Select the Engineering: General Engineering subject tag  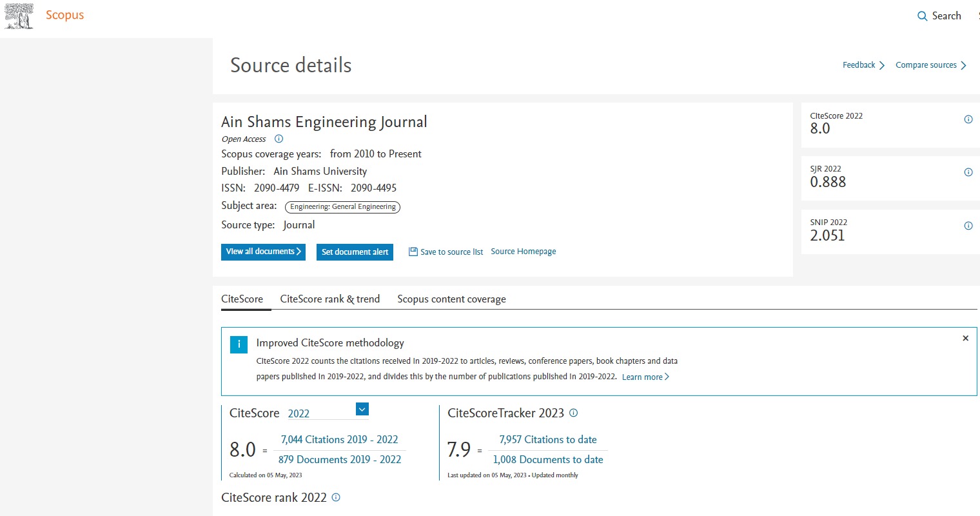[343, 207]
